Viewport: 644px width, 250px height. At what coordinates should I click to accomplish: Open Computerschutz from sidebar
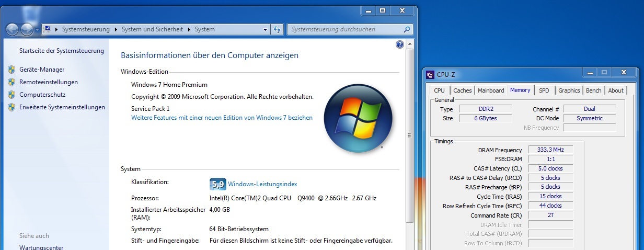pyautogui.click(x=42, y=95)
